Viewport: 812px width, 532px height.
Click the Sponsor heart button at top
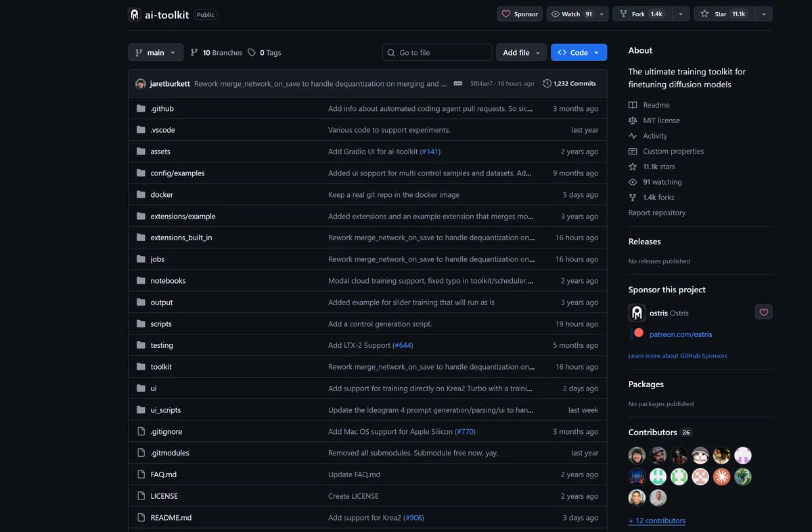coord(520,14)
